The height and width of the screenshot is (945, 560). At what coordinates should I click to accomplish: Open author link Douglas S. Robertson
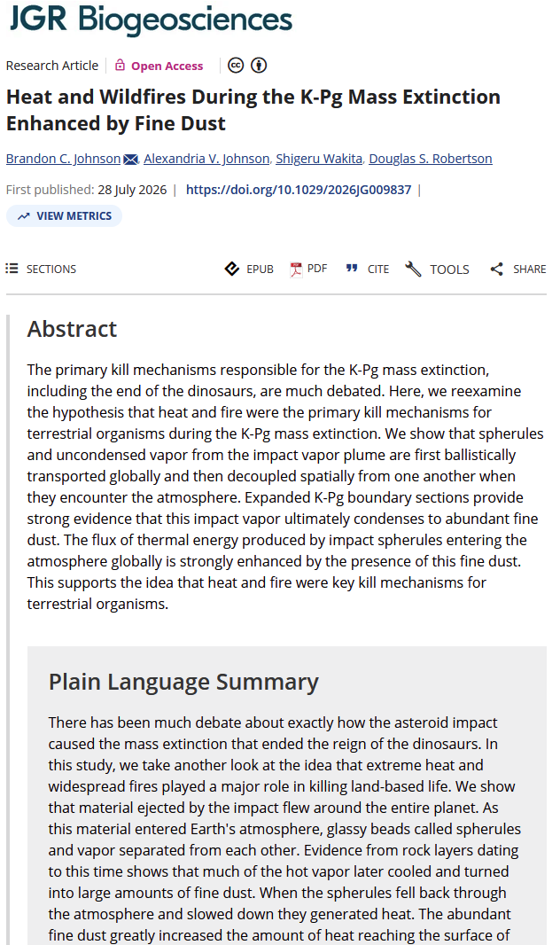[x=431, y=159]
